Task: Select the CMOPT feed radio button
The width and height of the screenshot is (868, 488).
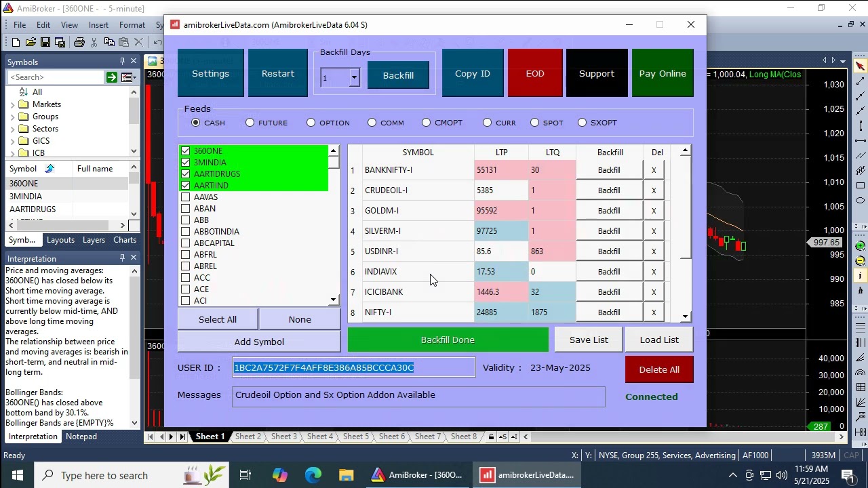Action: tap(426, 123)
